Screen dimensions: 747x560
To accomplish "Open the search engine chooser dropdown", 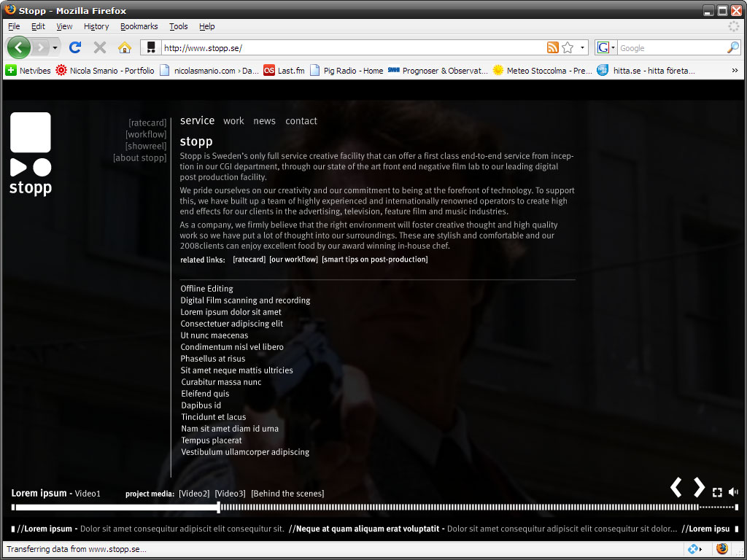I will (613, 47).
